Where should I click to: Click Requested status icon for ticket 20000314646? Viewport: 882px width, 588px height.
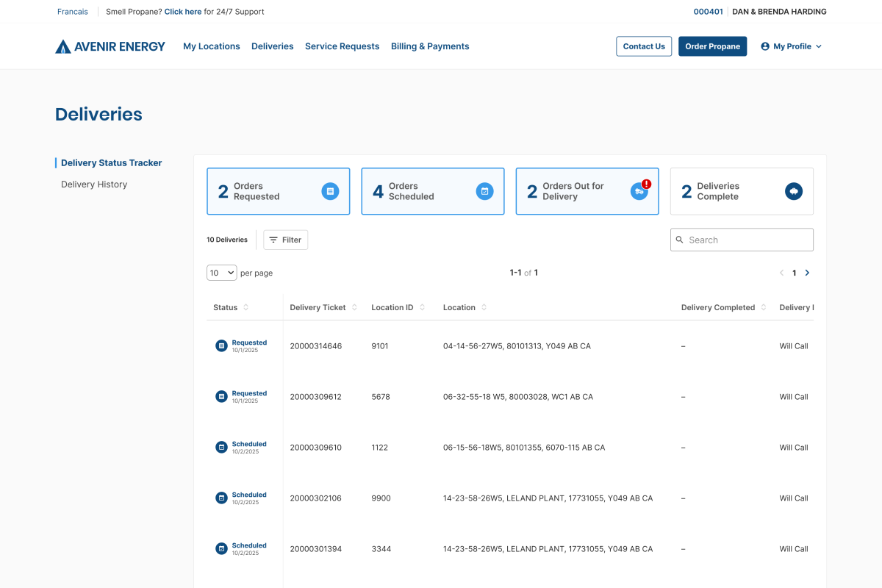pos(221,345)
